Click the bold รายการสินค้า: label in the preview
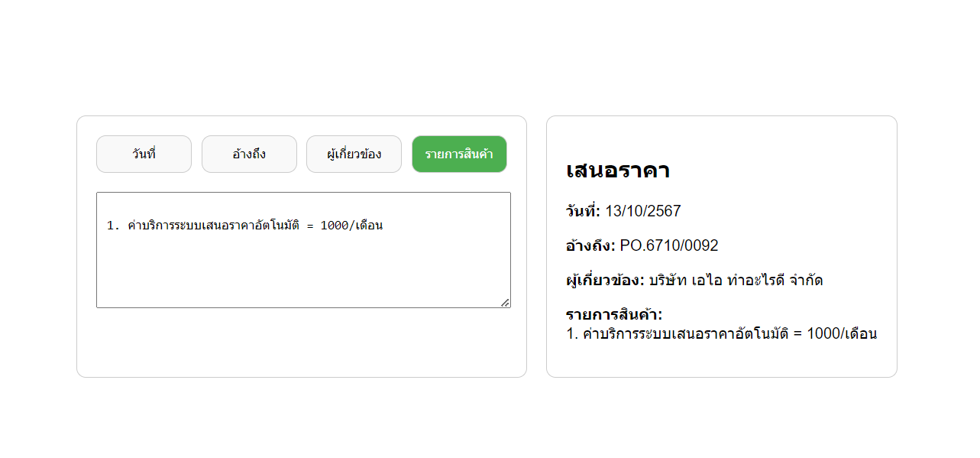Image resolution: width=980 pixels, height=458 pixels. 614,315
